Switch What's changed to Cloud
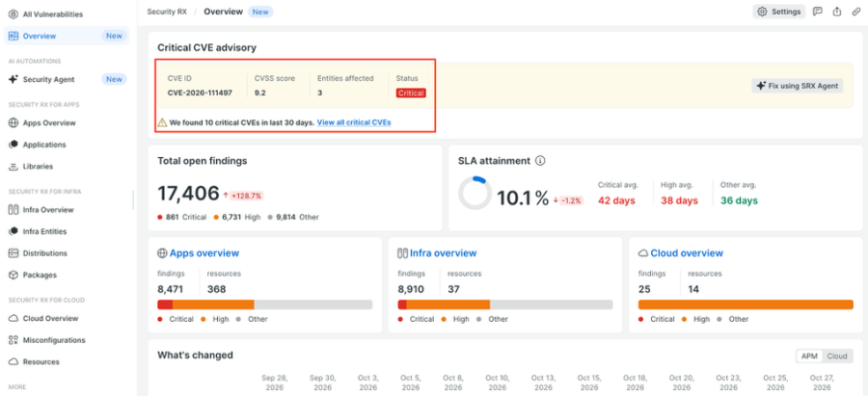 837,356
